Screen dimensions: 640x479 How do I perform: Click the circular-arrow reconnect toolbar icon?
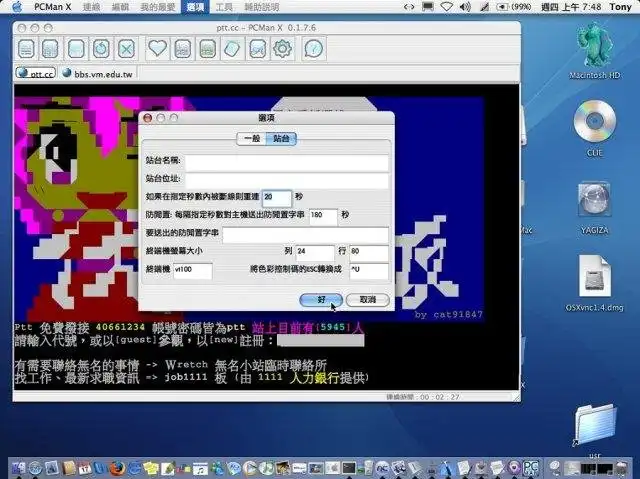(101, 49)
